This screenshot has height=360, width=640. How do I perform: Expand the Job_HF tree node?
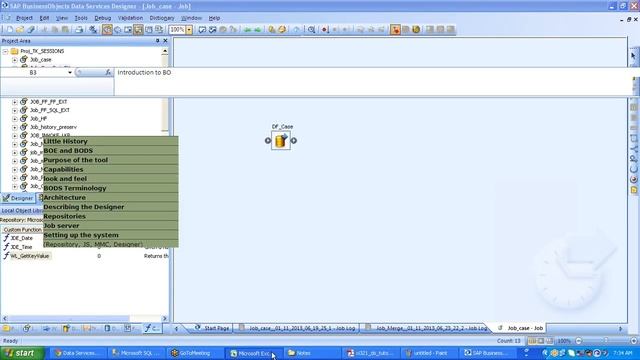click(15, 119)
